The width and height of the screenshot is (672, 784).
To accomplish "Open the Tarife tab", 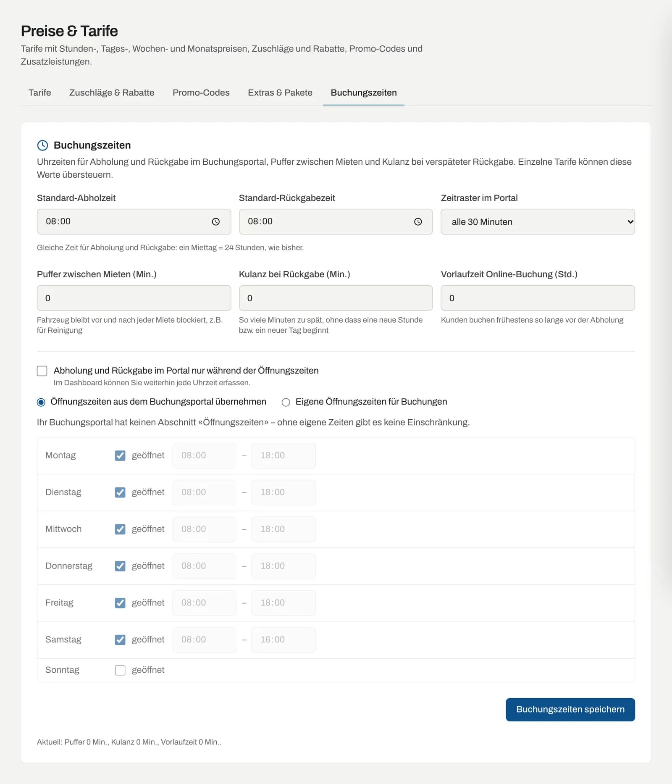I will [40, 92].
